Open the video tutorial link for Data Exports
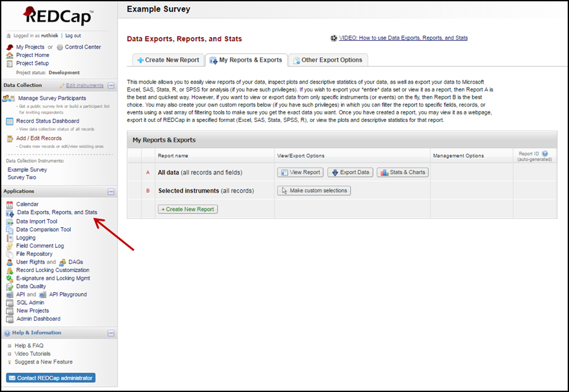Screen dimensions: 569x392 pos(403,38)
